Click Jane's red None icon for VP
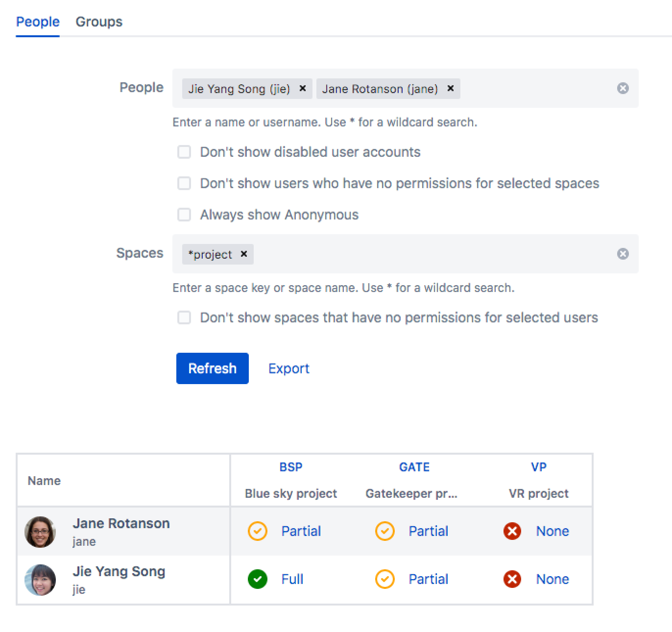This screenshot has height=632, width=672. (x=512, y=531)
